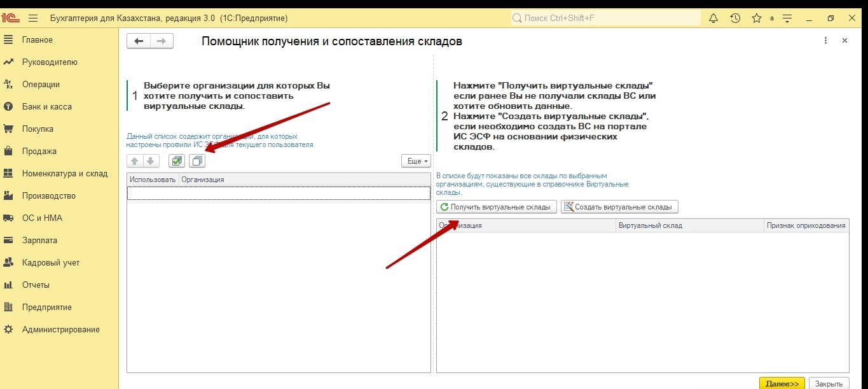Click the notifications bell icon
The image size is (868, 389).
click(x=713, y=18)
